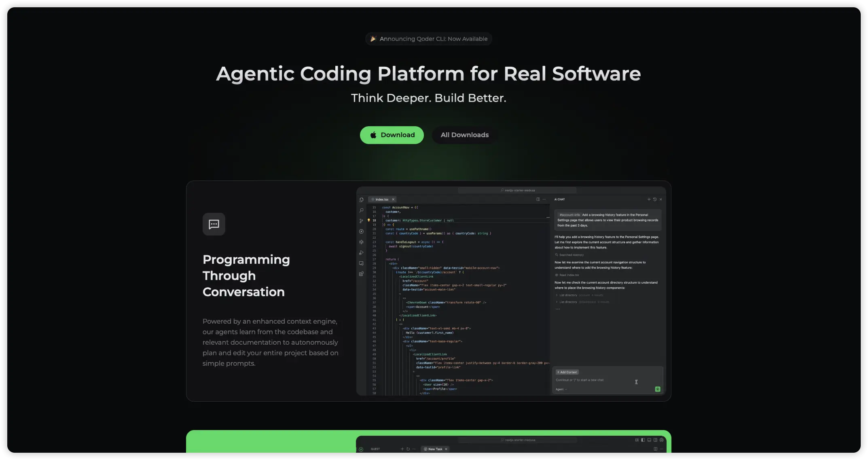Open the Search icon in activity bar
The image size is (868, 460).
[x=361, y=210]
